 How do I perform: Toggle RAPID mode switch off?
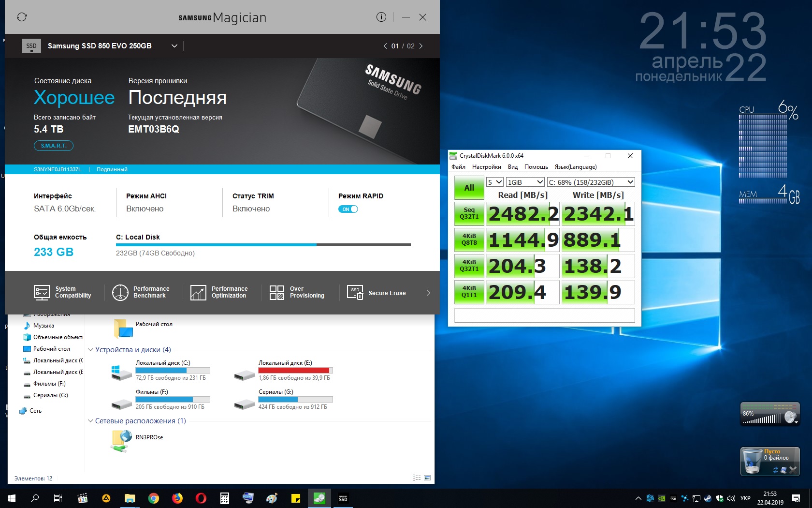(x=348, y=209)
